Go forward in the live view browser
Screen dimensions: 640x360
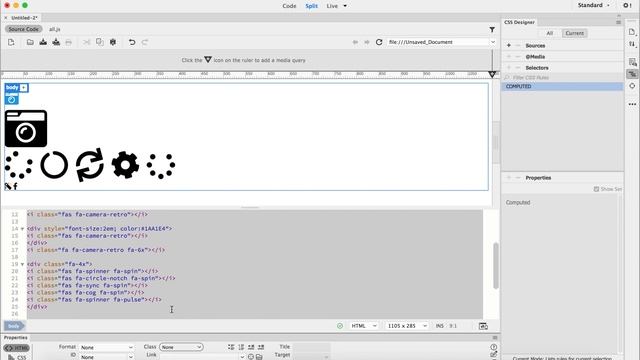(x=367, y=42)
